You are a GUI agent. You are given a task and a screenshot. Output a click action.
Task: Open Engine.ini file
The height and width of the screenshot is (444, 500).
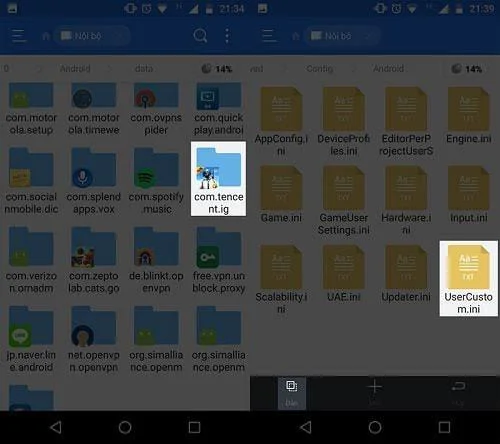tap(469, 116)
